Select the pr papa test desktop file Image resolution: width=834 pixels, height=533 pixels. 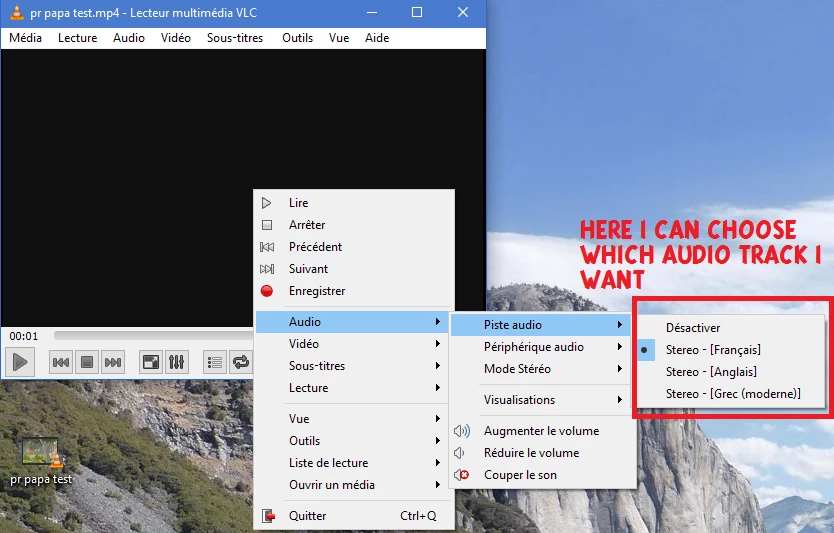(41, 461)
